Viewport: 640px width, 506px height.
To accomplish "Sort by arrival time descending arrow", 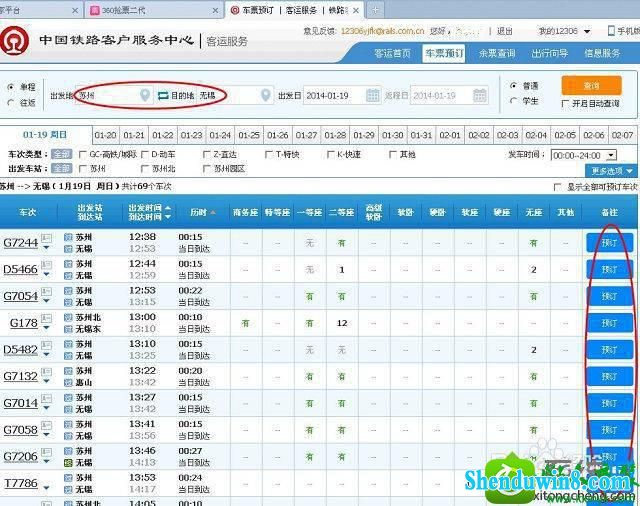I will (x=168, y=217).
